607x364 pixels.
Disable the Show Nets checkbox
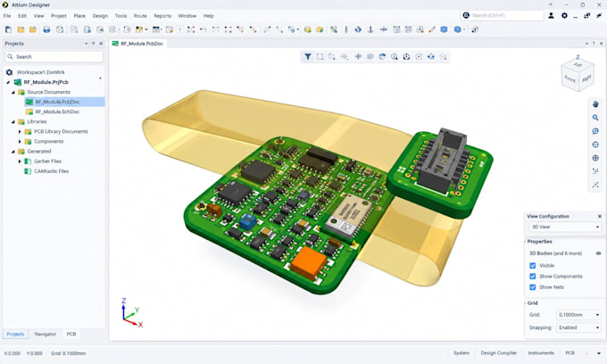coord(533,287)
